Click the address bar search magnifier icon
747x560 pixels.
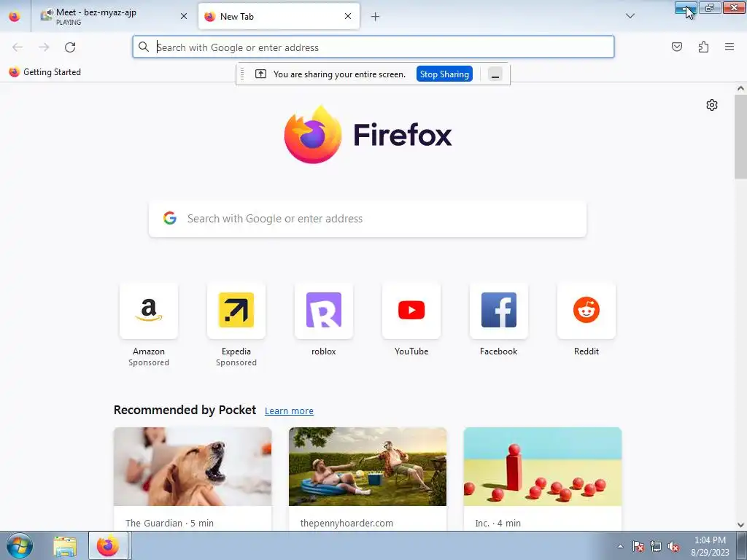[x=144, y=47]
